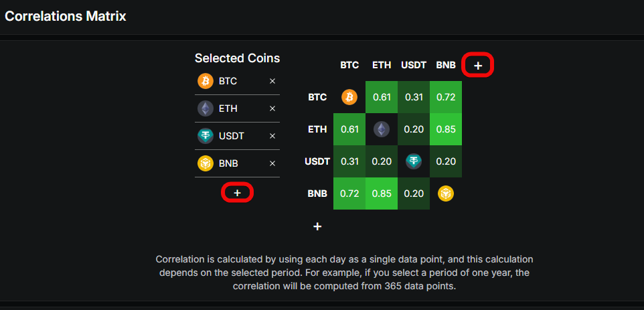Viewport: 644px width, 310px height.
Task: Remove BNB from Selected Coins
Action: (272, 163)
